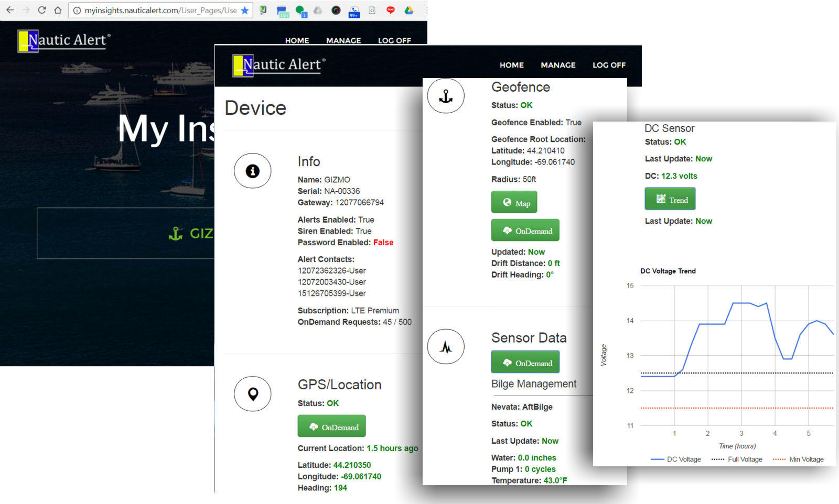This screenshot has width=839, height=504.
Task: Go back with the browser back arrow
Action: [10, 10]
